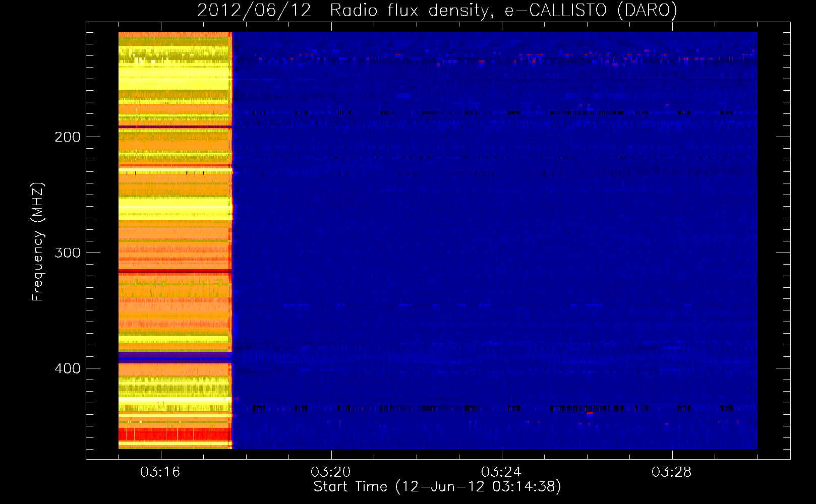Click the '03:28' time tick label
This screenshot has width=816, height=504.
[672, 472]
